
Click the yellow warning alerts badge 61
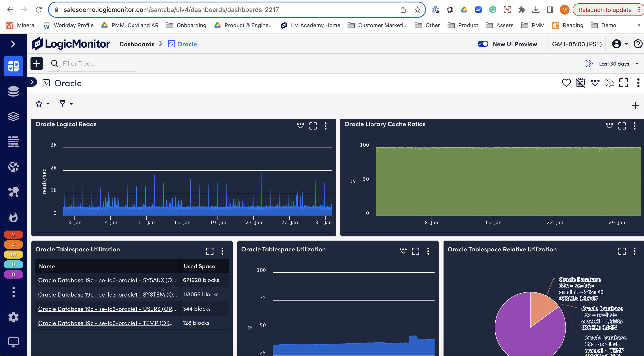(13, 255)
